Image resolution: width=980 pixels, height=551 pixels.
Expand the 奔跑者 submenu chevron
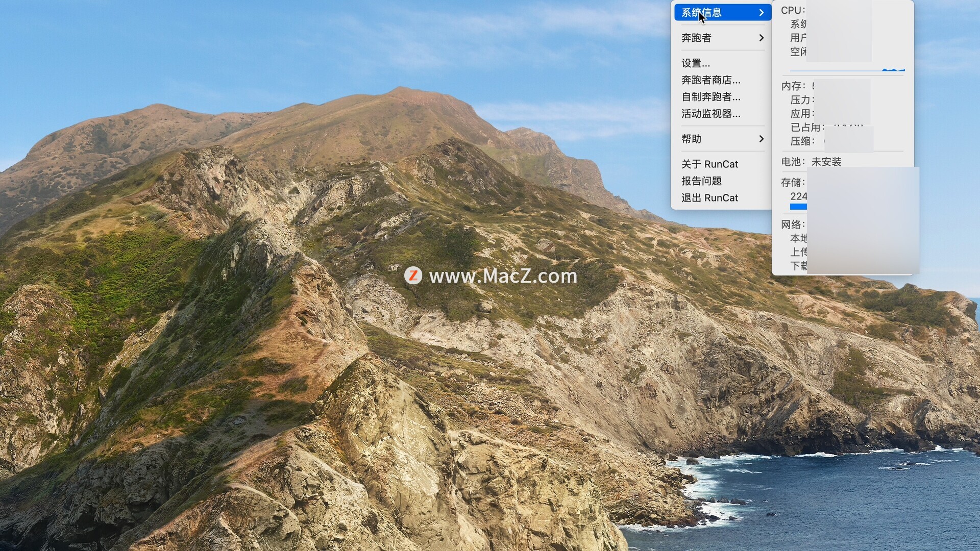[761, 38]
